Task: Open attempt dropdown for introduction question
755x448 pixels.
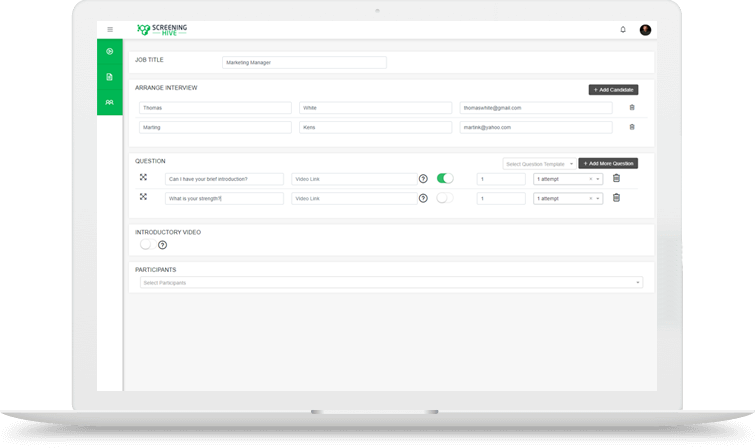Action: [x=598, y=179]
